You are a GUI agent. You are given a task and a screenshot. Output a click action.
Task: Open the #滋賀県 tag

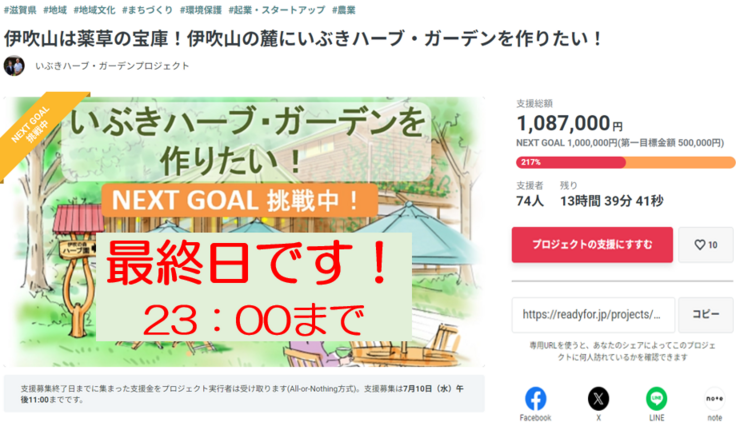coord(20,9)
